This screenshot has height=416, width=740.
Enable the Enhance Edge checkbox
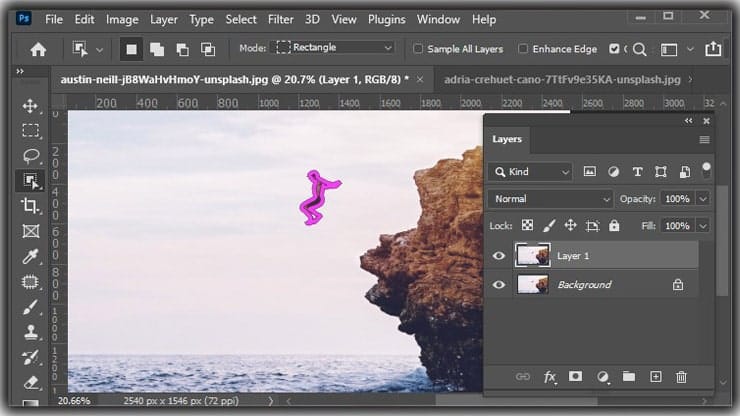tap(523, 48)
